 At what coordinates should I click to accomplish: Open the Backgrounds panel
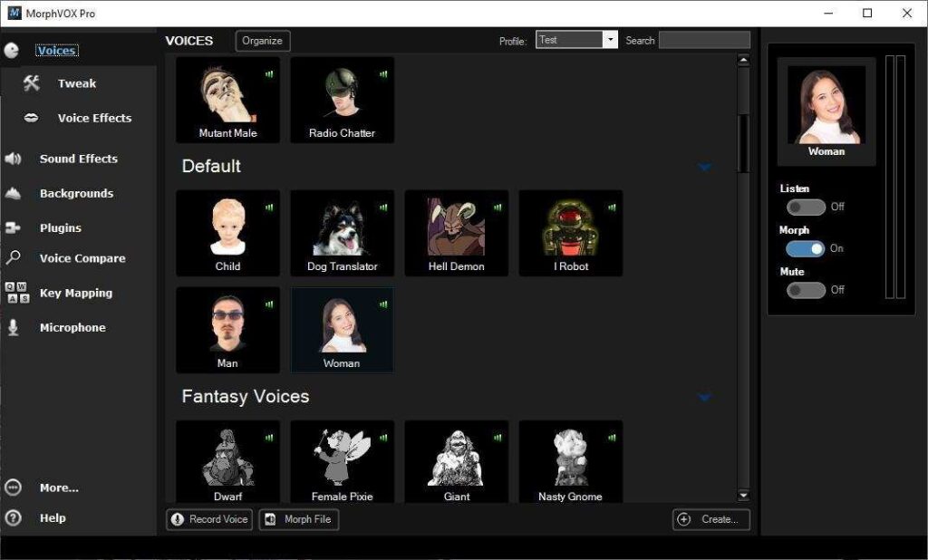pos(76,193)
